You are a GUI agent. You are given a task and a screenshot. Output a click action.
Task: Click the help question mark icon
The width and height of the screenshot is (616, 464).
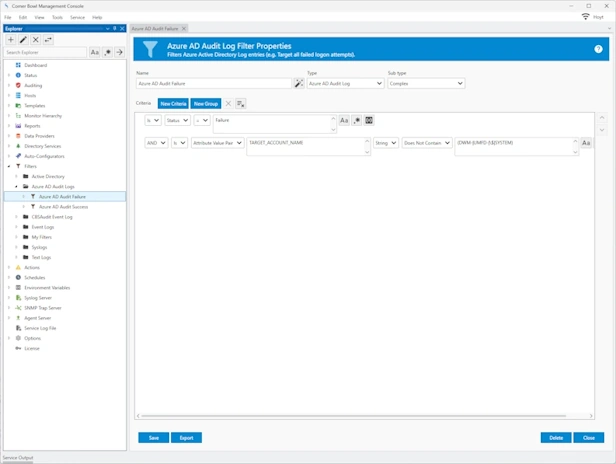pyautogui.click(x=598, y=49)
